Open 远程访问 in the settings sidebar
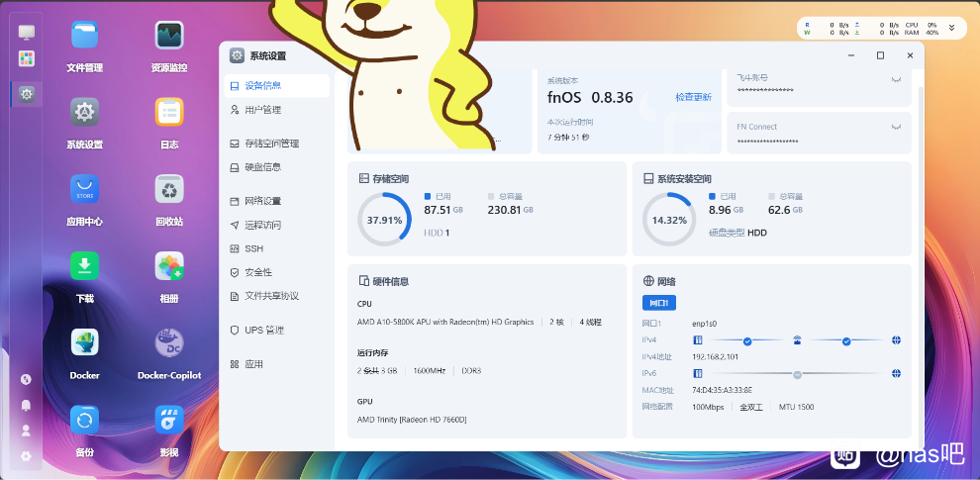The image size is (980, 480). click(x=277, y=225)
